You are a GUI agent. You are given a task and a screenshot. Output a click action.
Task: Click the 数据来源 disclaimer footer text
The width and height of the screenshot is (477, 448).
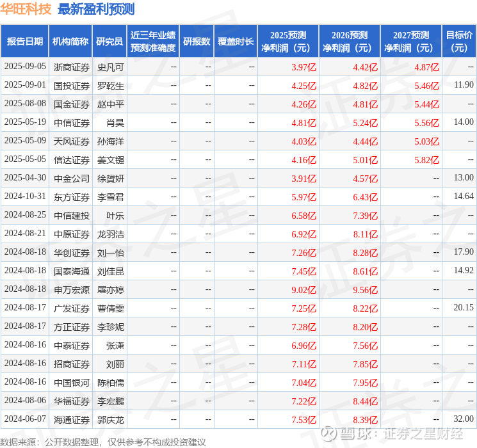tap(103, 442)
